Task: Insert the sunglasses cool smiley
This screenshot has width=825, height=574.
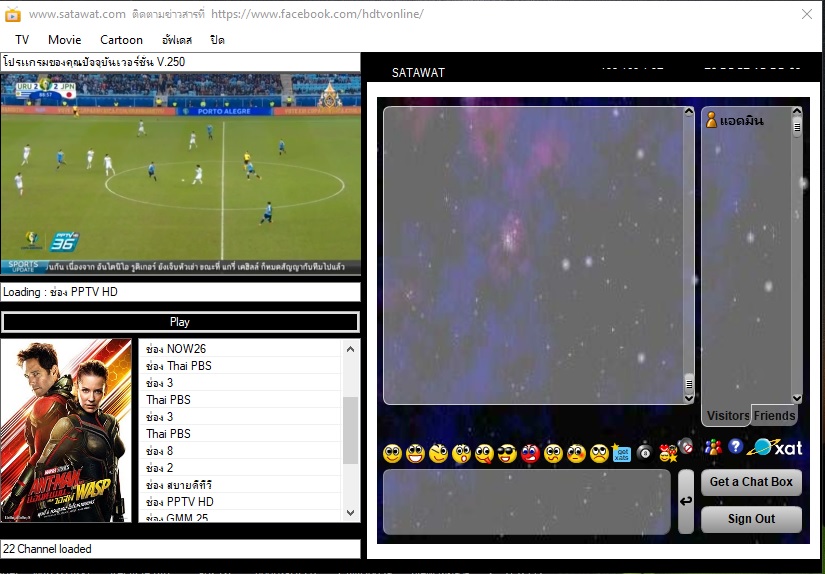Action: (507, 454)
